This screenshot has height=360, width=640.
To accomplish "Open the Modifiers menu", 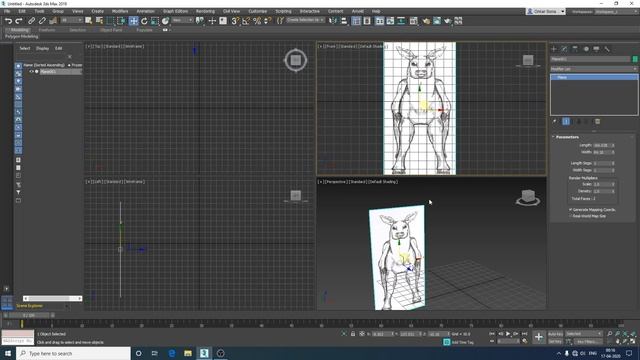I will (x=120, y=11).
